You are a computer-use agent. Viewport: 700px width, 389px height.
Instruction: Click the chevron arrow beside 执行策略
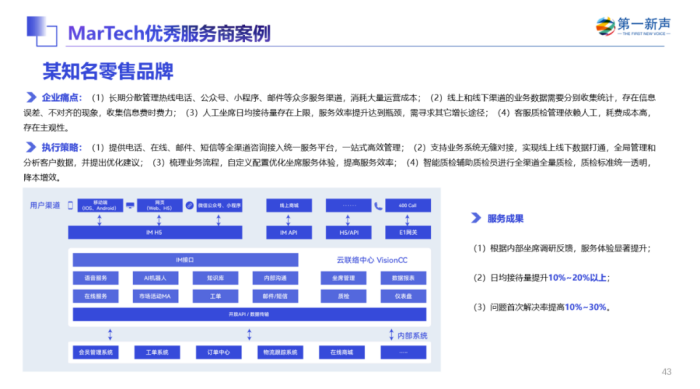31,147
